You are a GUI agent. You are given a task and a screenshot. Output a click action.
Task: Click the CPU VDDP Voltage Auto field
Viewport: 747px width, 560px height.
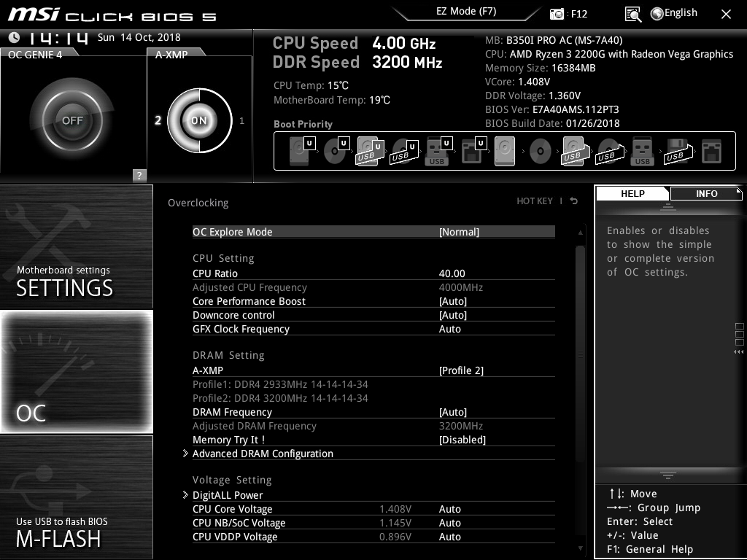(449, 537)
